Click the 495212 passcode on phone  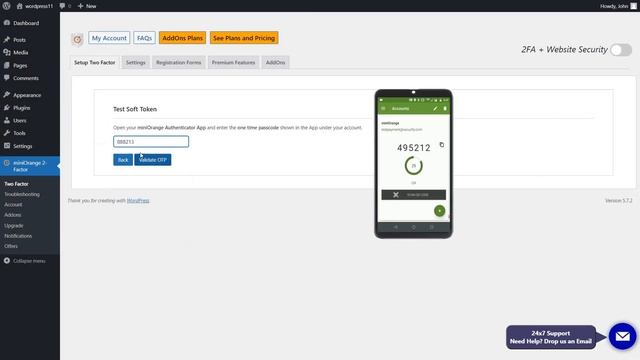[413, 148]
